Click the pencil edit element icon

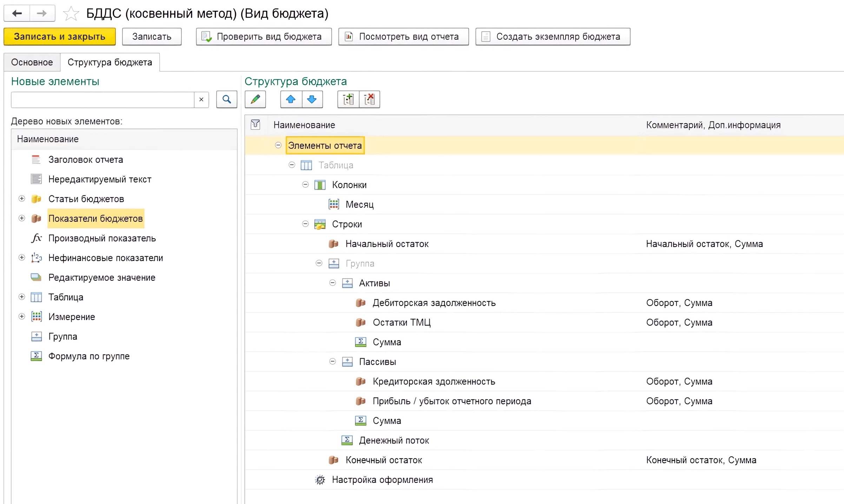255,99
